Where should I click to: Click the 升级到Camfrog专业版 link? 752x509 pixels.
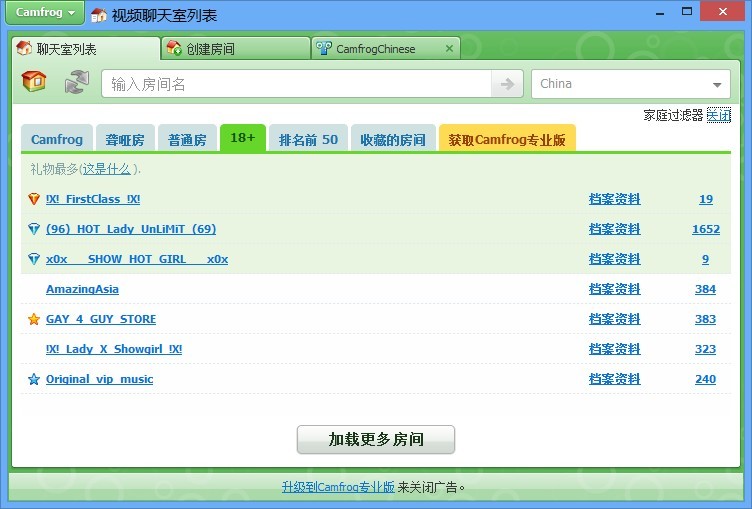point(338,487)
